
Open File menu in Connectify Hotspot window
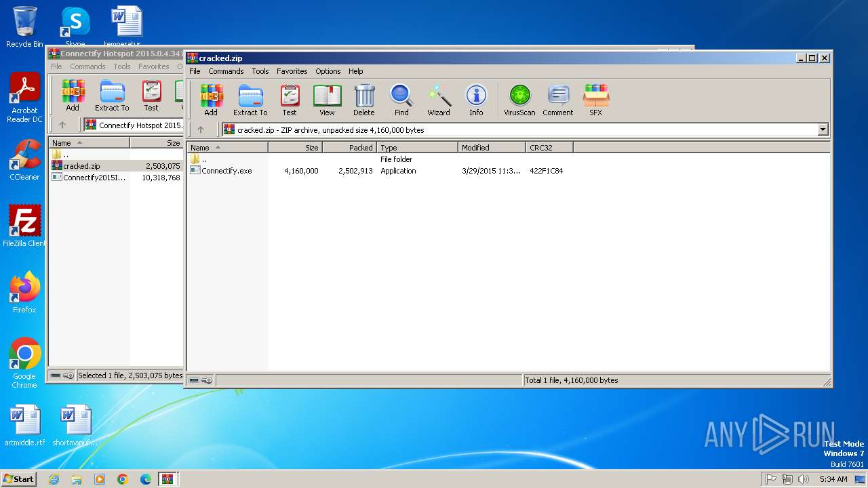[x=56, y=66]
